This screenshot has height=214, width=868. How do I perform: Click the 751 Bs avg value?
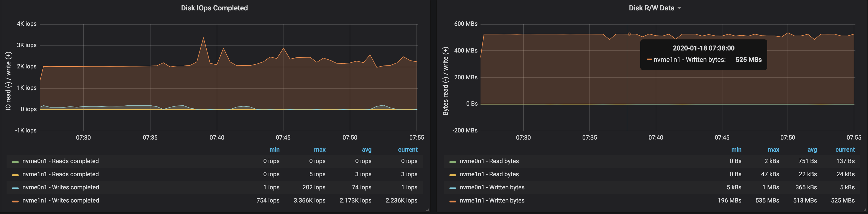point(807,161)
